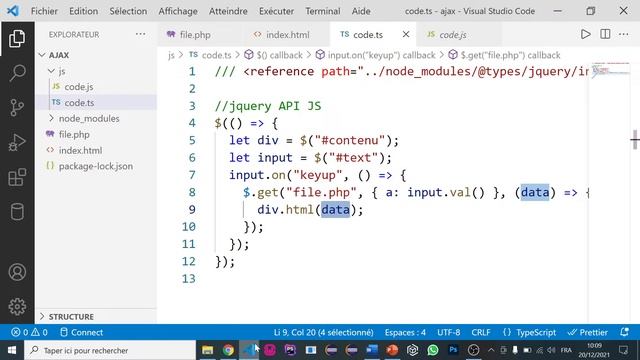Open the Aide menu
Screen dimensions: 640x360
point(361,11)
